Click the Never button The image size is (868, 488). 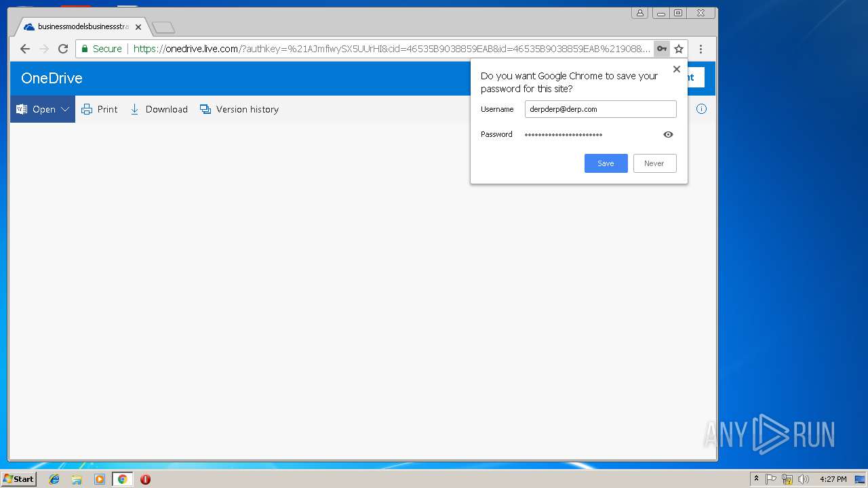click(654, 163)
